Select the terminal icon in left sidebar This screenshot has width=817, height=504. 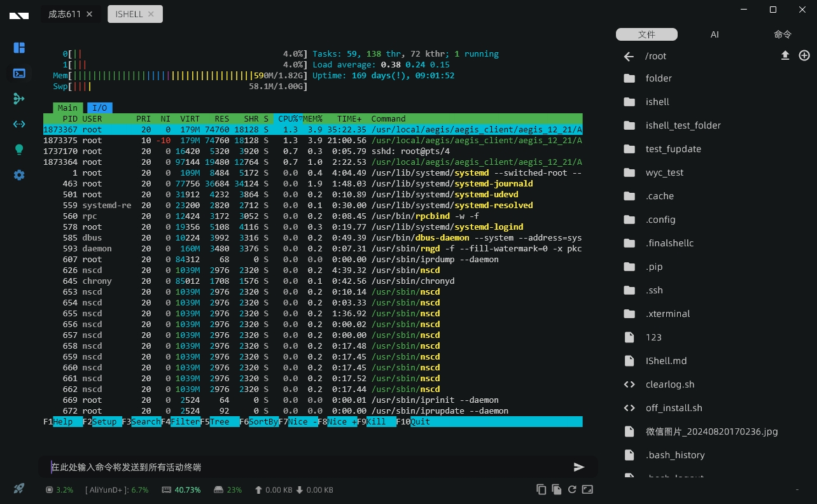click(x=19, y=73)
